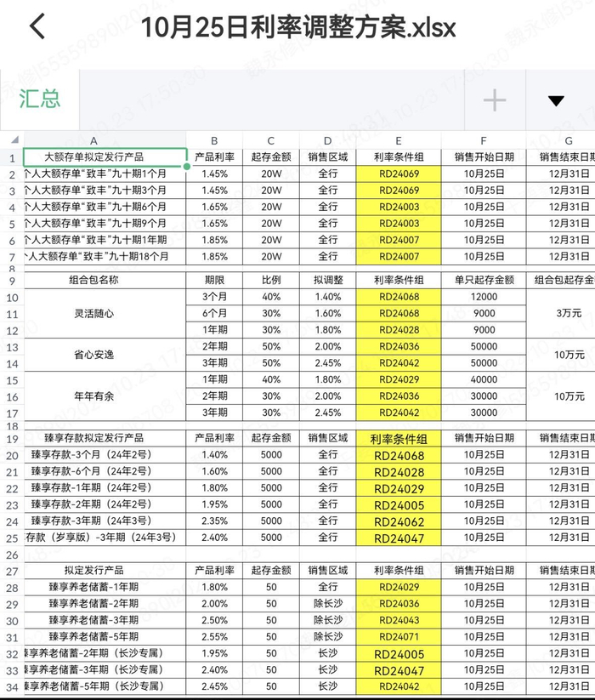Add a new sheet with plus icon

pyautogui.click(x=495, y=100)
